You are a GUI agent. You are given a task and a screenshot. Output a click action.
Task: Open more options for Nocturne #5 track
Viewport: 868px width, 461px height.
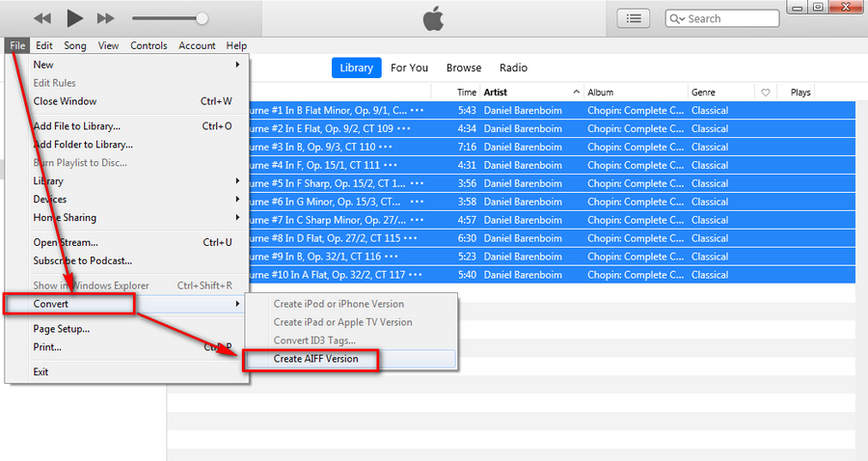[418, 183]
